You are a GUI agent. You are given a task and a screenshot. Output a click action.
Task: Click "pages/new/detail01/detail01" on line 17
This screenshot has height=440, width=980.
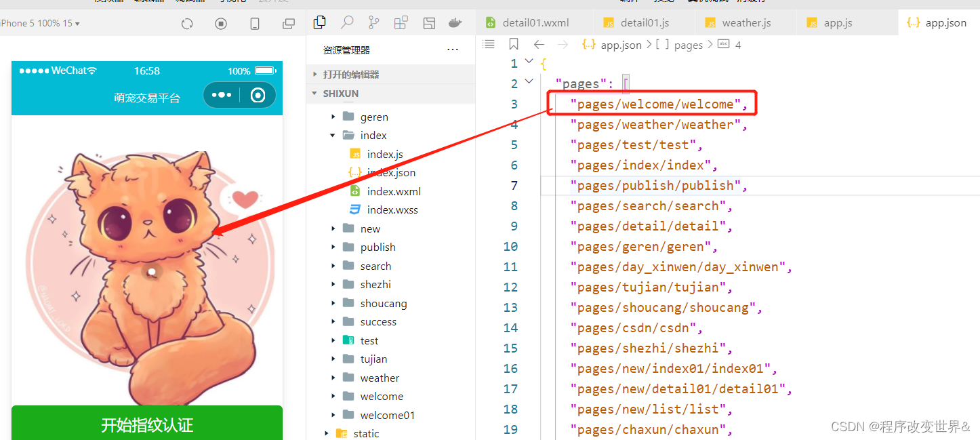click(x=678, y=389)
